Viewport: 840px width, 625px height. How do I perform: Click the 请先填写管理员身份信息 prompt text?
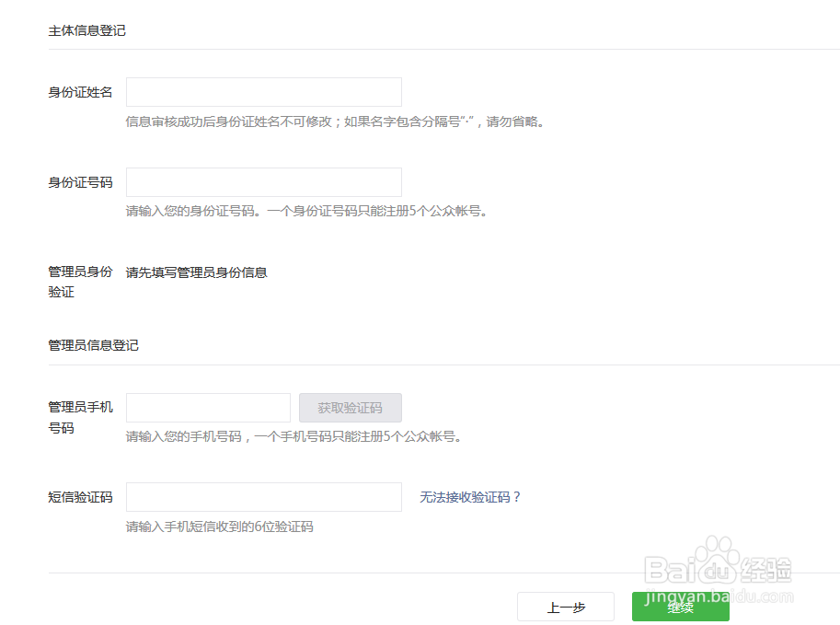199,272
